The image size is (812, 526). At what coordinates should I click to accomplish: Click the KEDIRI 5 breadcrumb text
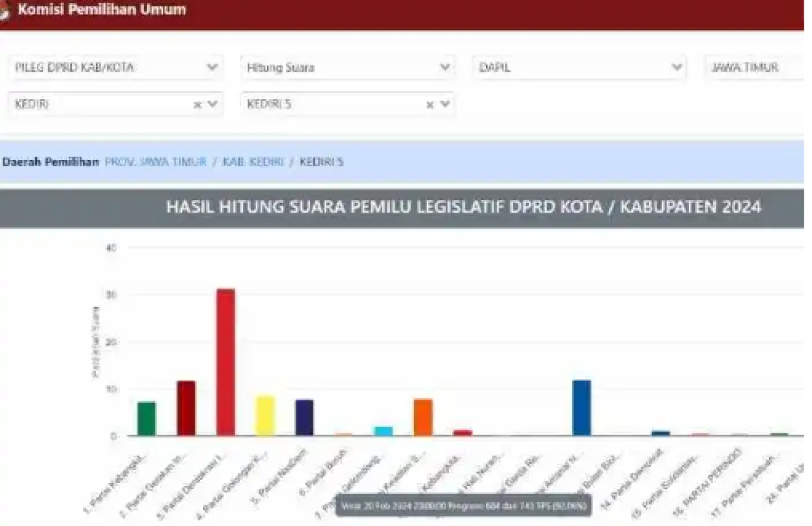321,162
